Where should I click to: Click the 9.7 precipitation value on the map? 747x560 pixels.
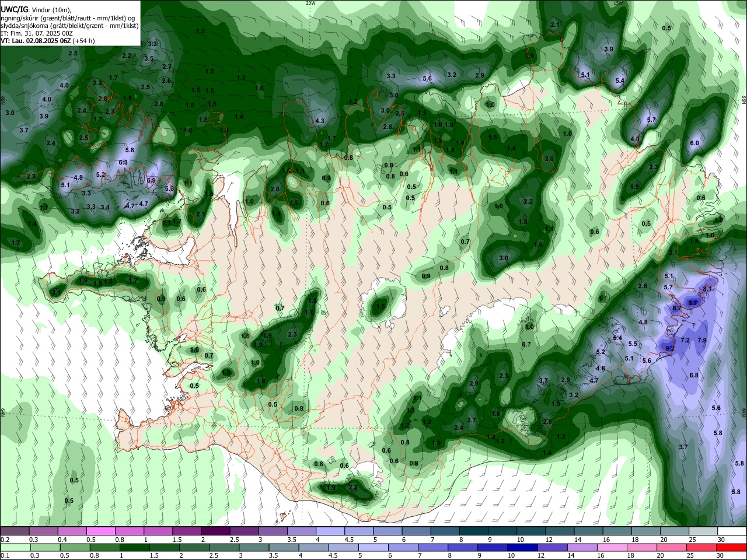tap(693, 303)
